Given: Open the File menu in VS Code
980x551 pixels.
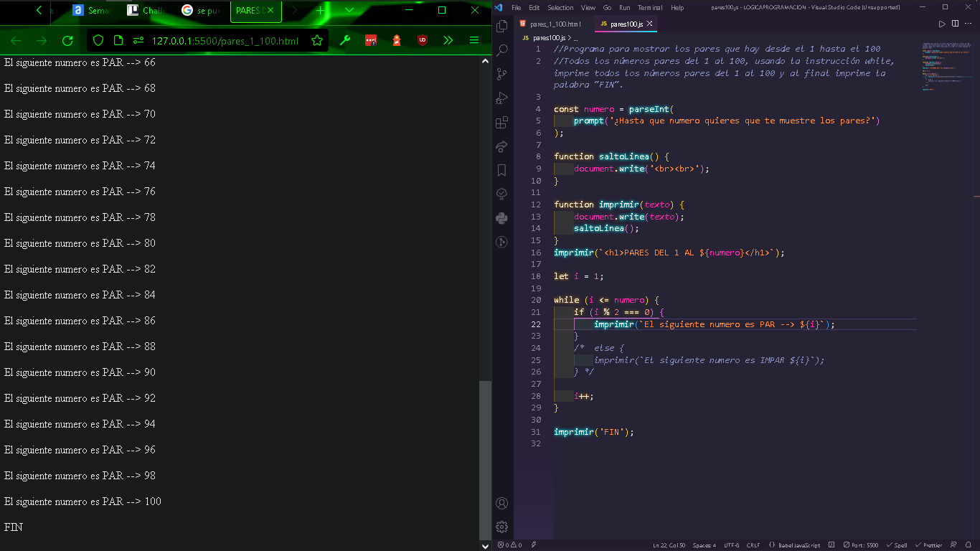Looking at the screenshot, I should click(516, 8).
